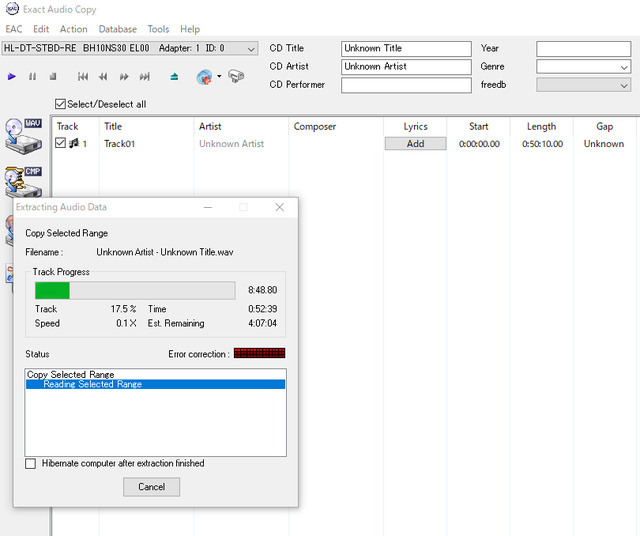
Task: Expand the Genre dropdown
Action: tap(624, 67)
